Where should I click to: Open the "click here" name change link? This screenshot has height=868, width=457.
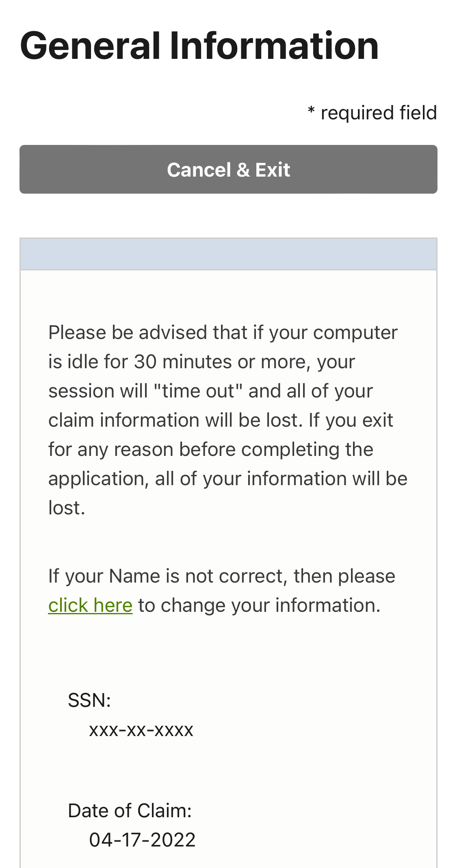(x=90, y=605)
